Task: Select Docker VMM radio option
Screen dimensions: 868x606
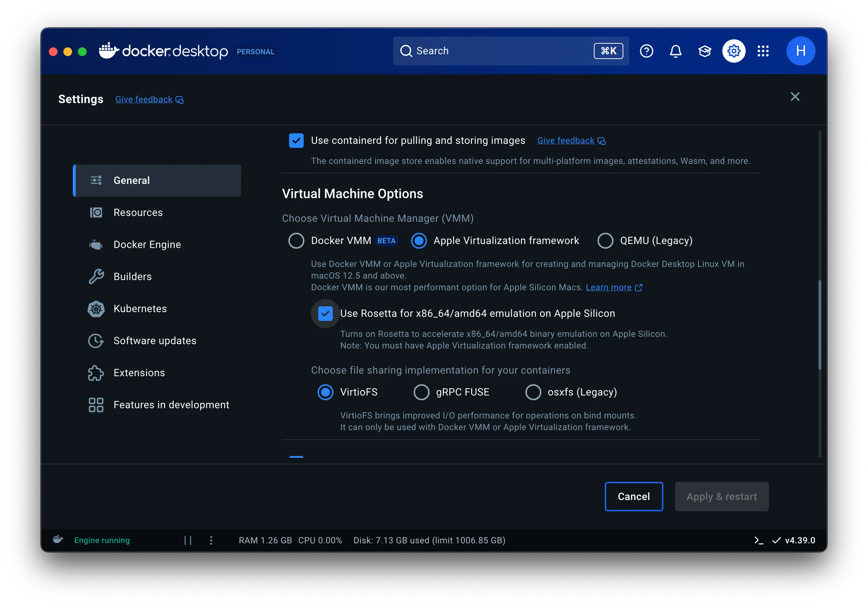Action: pos(296,241)
